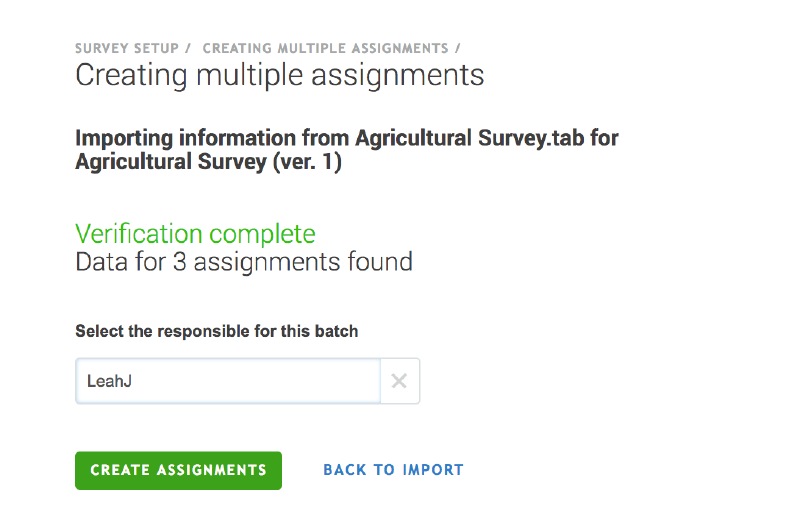800x528 pixels.
Task: Click the 'Select the responsible for this batch' label
Action: click(216, 330)
